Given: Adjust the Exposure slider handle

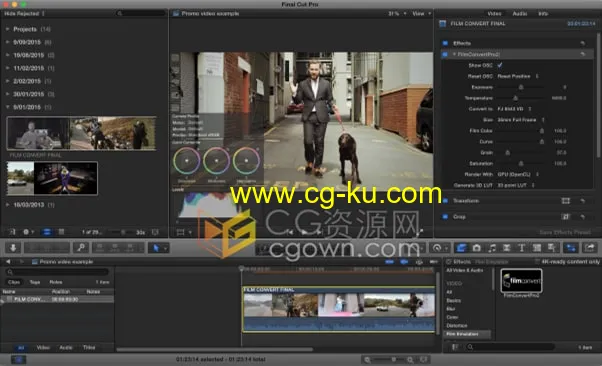Looking at the screenshot, I should point(521,88).
